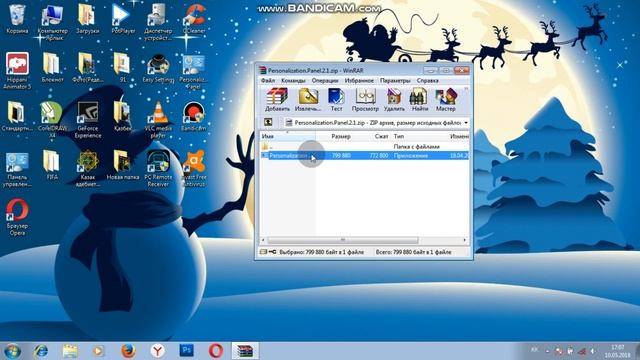This screenshot has width=640, height=360.
Task: Open Firefox from the taskbar
Action: pyautogui.click(x=128, y=351)
